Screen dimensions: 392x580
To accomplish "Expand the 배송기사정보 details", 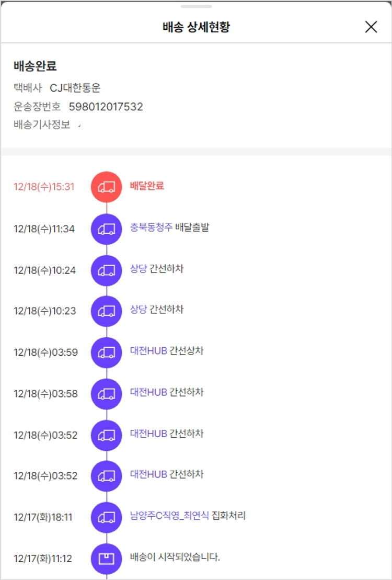I will click(79, 126).
